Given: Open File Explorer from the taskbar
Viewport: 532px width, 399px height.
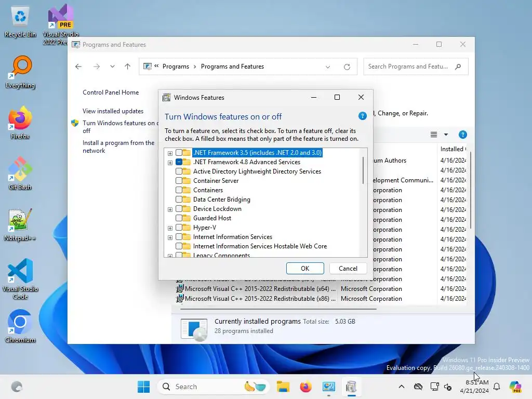Looking at the screenshot, I should 283,387.
